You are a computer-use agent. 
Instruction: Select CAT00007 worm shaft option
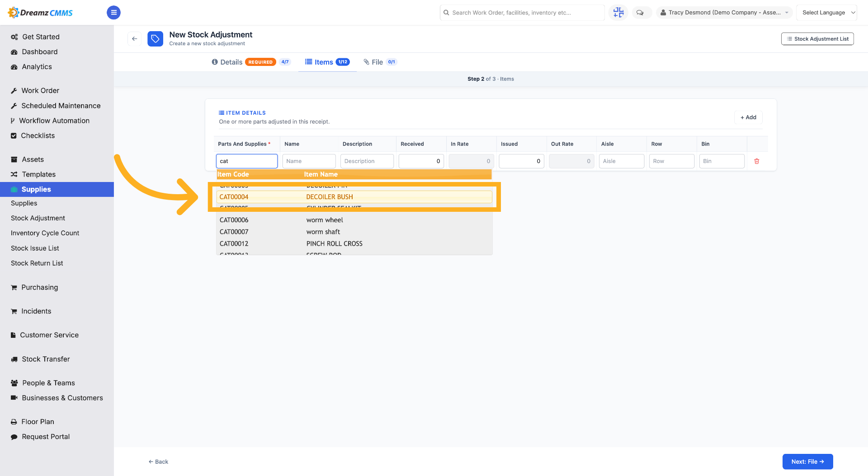point(354,232)
